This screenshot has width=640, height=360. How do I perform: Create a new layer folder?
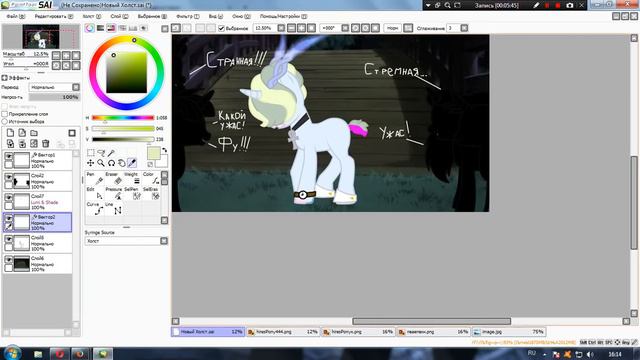coord(34,133)
